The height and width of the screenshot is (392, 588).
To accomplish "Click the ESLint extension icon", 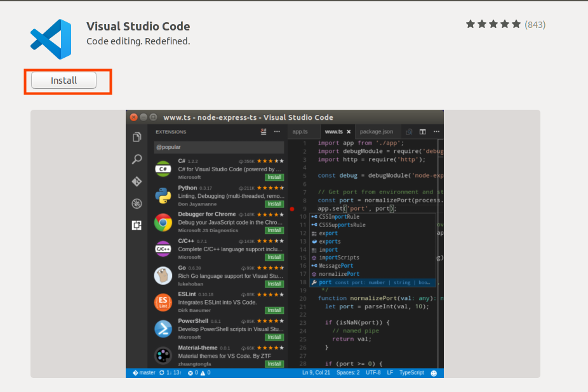I will (x=163, y=302).
